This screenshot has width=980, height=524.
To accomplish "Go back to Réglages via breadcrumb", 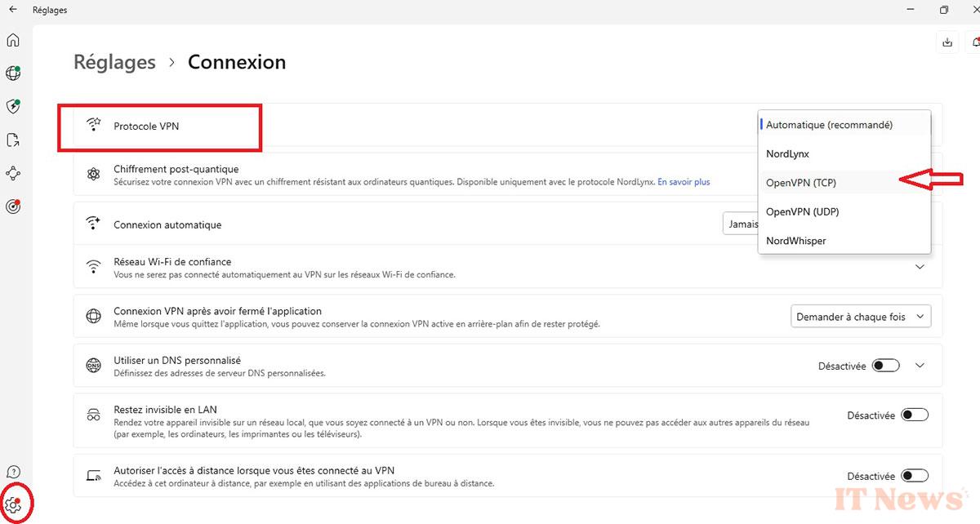I will [114, 62].
